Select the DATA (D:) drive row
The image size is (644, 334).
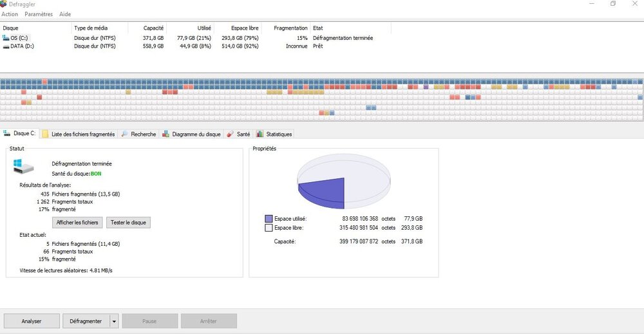196,46
